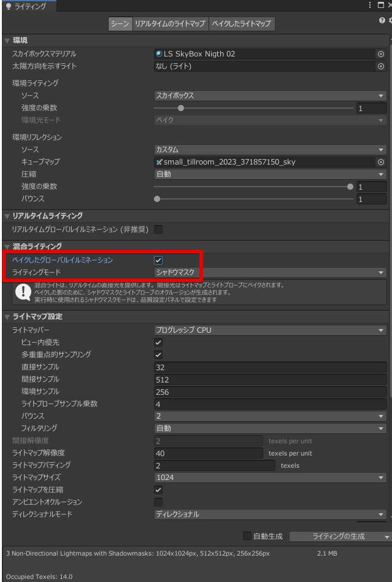Open the ライティングモード dropdown showing シャドウマスク
This screenshot has width=392, height=582.
pyautogui.click(x=270, y=273)
